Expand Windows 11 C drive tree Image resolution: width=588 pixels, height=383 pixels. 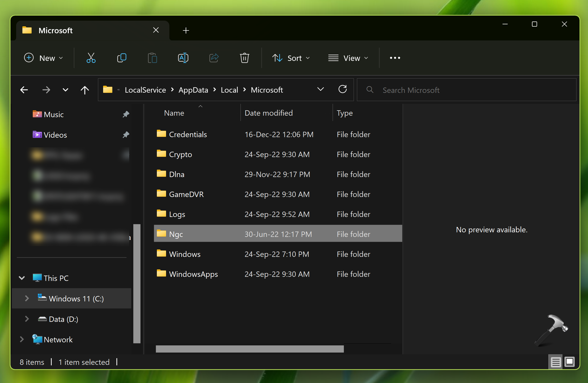click(27, 298)
